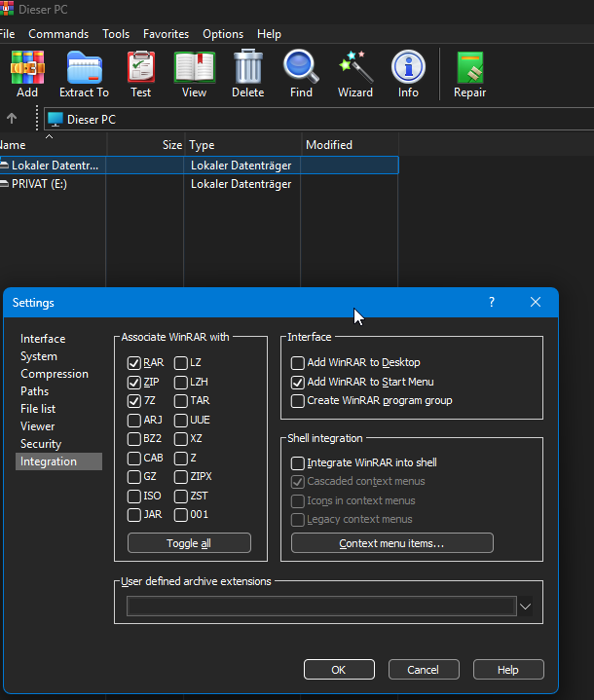Click the Cancel button
The width and height of the screenshot is (594, 700).
point(424,670)
